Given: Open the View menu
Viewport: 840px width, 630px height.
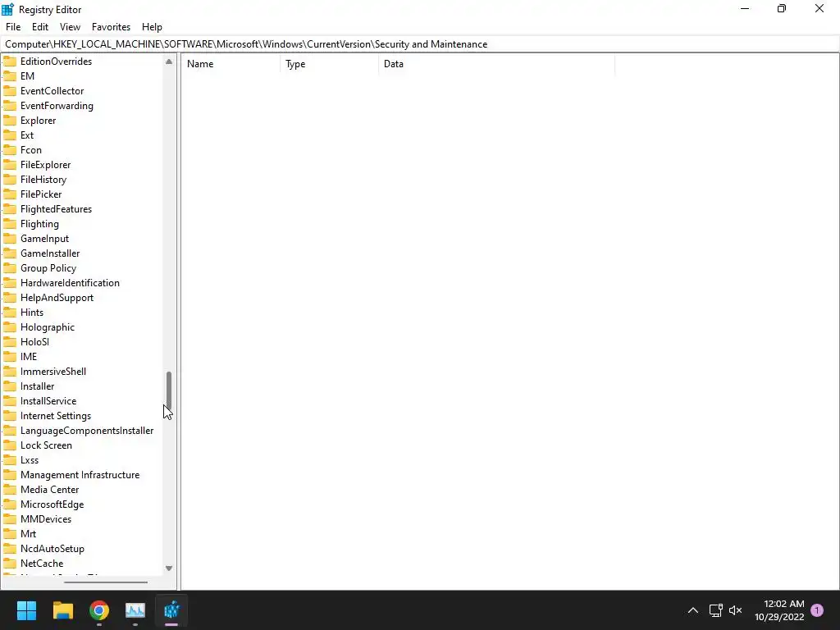Looking at the screenshot, I should [70, 27].
